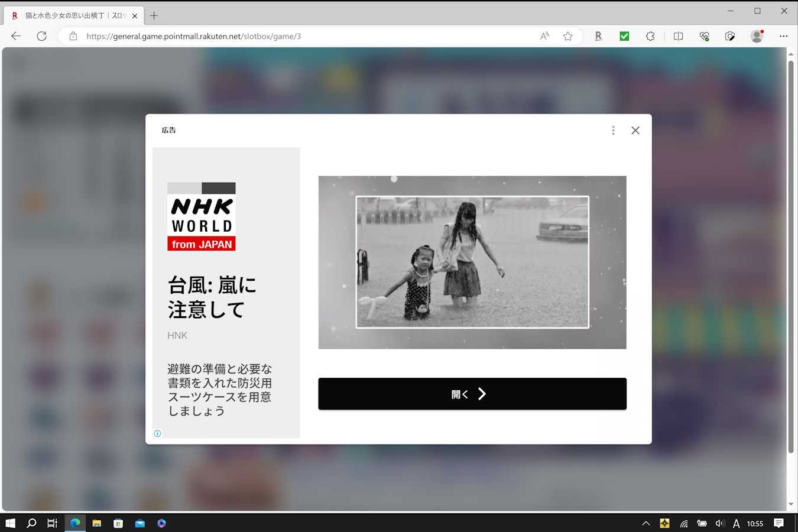Add this page to favorites
Viewport: 798px width, 532px height.
[x=567, y=36]
